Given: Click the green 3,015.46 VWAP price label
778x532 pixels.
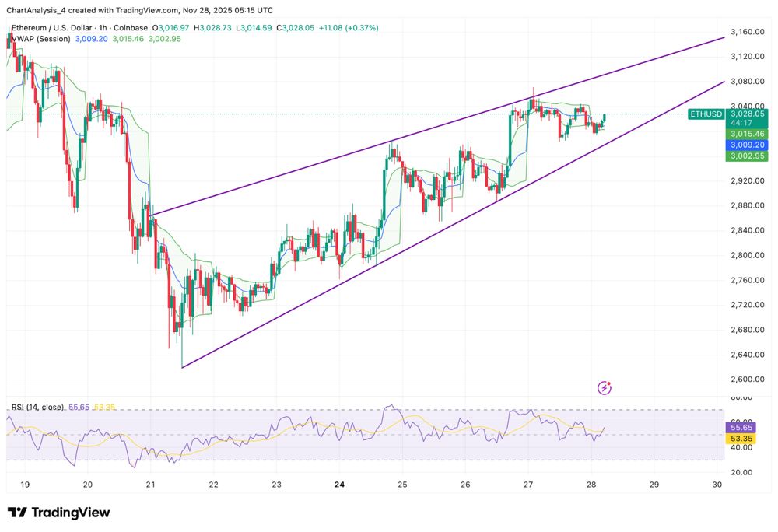Looking at the screenshot, I should pos(746,134).
